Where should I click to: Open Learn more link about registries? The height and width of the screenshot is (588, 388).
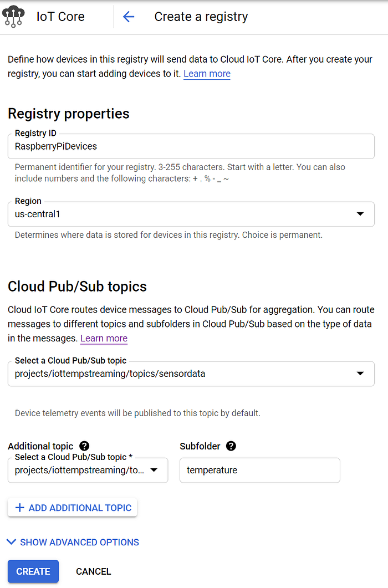(x=207, y=74)
